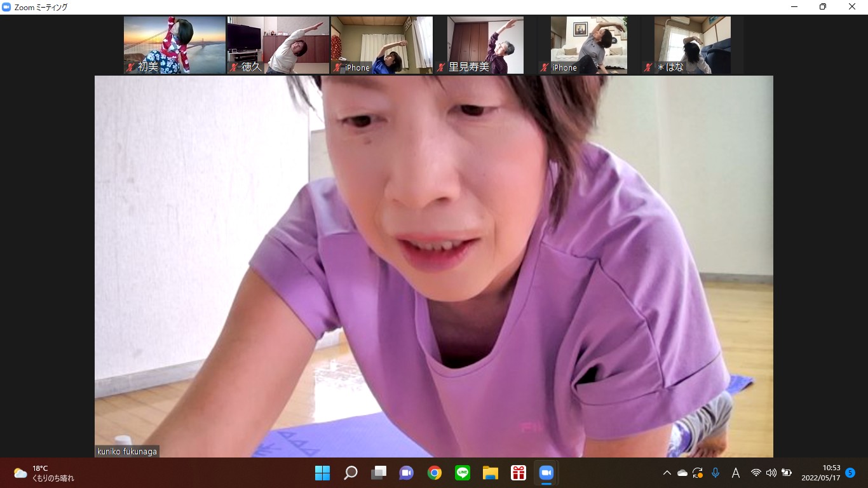The width and height of the screenshot is (868, 488).
Task: Open the Windows Start menu
Action: [x=322, y=473]
